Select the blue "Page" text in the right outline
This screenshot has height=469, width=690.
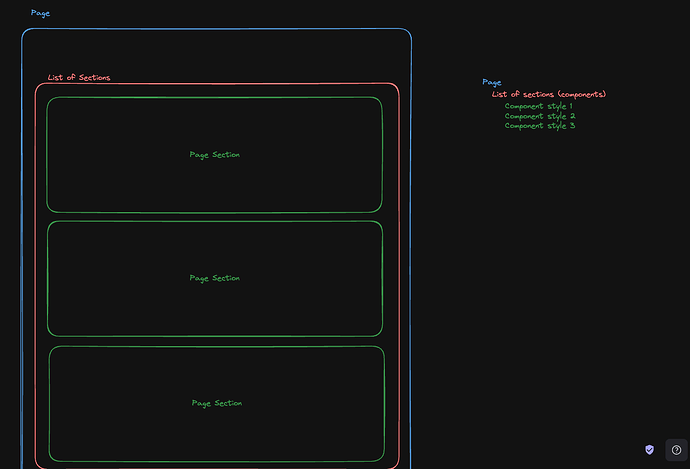coord(492,82)
